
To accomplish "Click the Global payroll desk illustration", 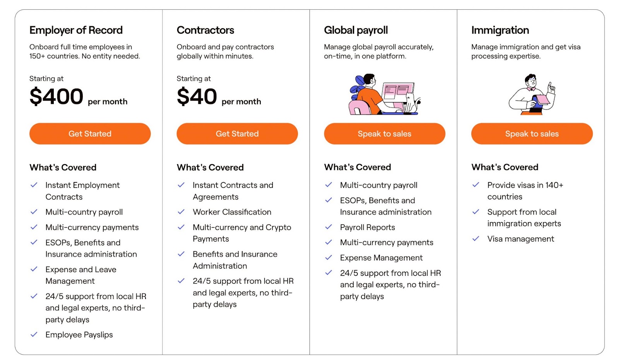I will 385,94.
